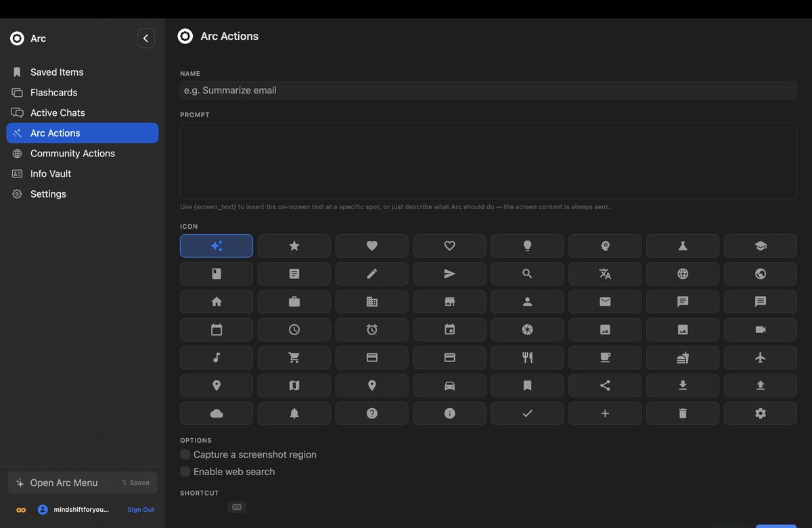Choose the house home icon
The height and width of the screenshot is (528, 812).
pos(217,302)
